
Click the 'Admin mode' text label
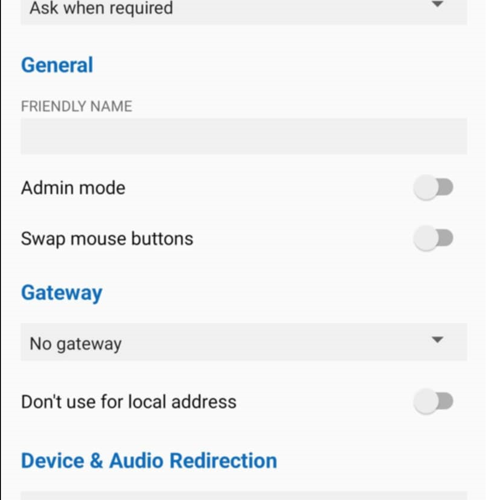pyautogui.click(x=73, y=188)
